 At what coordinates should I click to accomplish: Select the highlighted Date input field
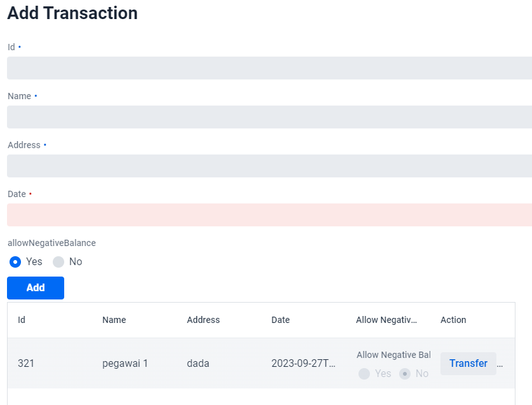(269, 215)
